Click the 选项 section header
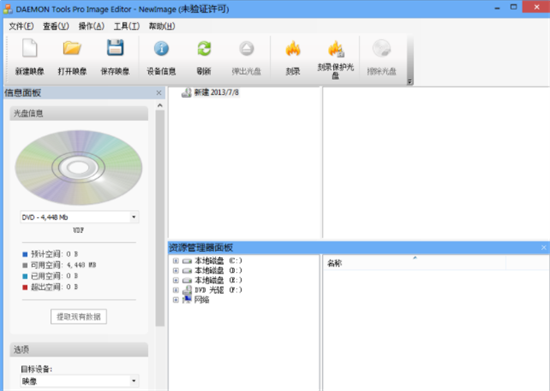Screen dimensions: 550x391 tap(79, 350)
